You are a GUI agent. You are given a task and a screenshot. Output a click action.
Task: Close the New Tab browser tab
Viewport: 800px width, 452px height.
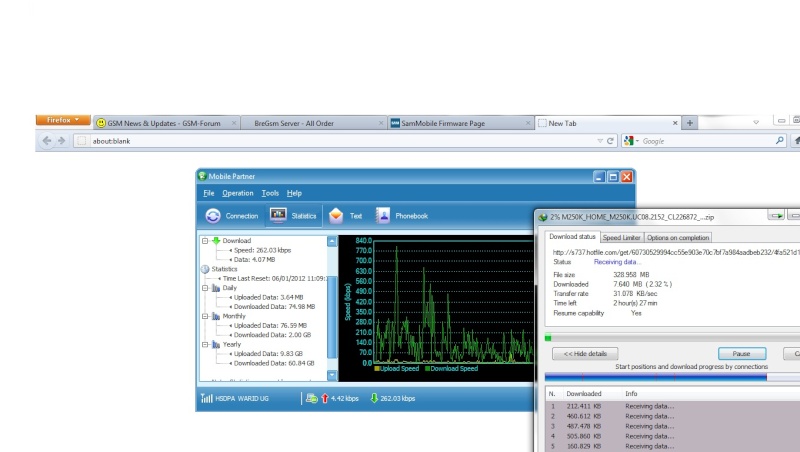tap(675, 123)
